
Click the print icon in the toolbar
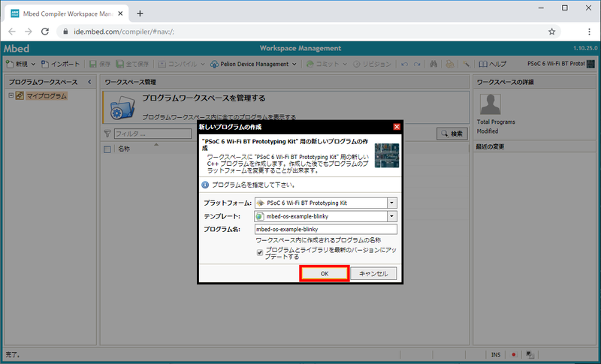(450, 64)
